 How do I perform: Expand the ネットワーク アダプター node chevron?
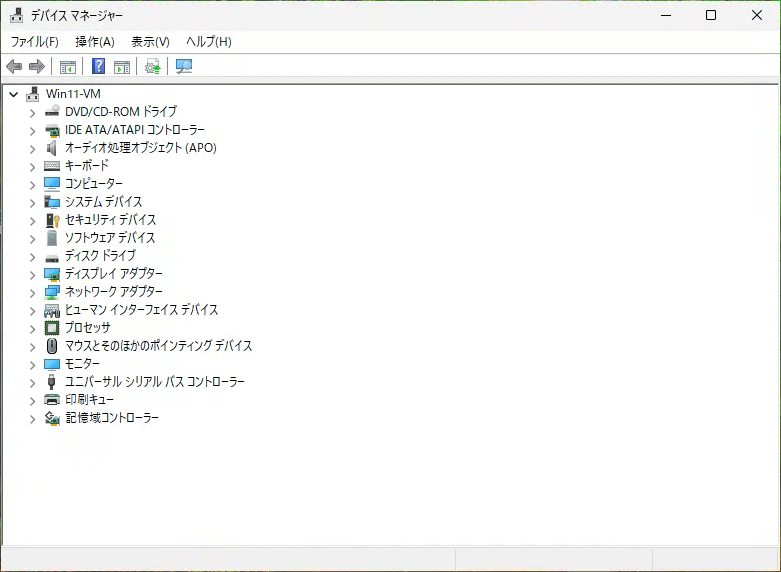click(x=32, y=293)
